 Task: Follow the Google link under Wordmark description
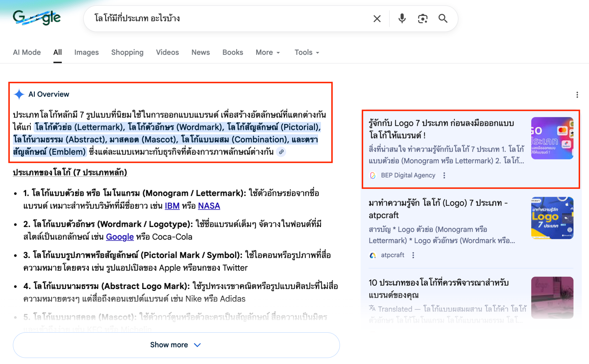pos(119,237)
